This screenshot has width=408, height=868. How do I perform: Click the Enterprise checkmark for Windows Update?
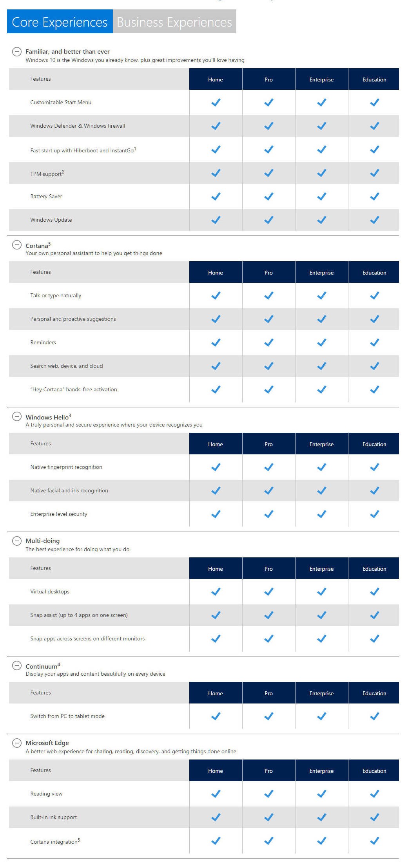[x=321, y=220]
